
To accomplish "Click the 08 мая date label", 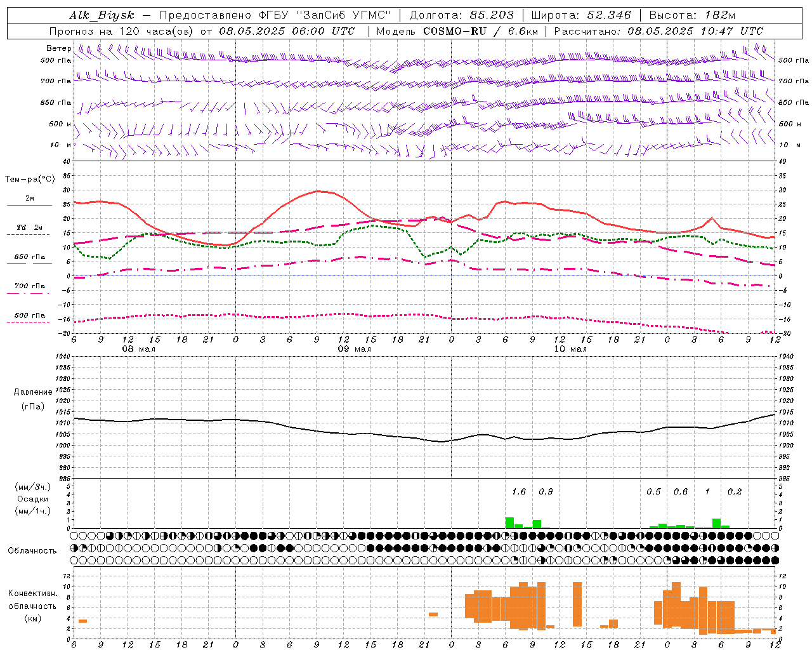I will pyautogui.click(x=138, y=349).
